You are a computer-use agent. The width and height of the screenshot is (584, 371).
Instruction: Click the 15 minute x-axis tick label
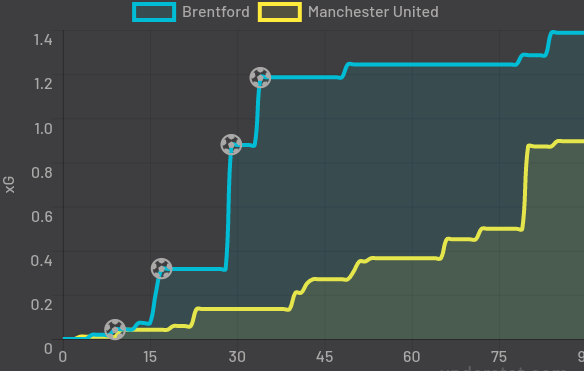150,357
